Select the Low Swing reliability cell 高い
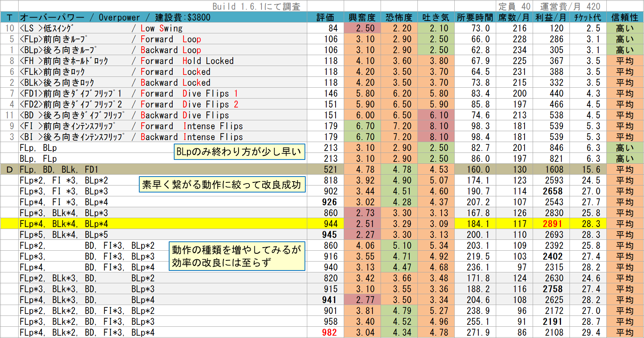 (625, 28)
